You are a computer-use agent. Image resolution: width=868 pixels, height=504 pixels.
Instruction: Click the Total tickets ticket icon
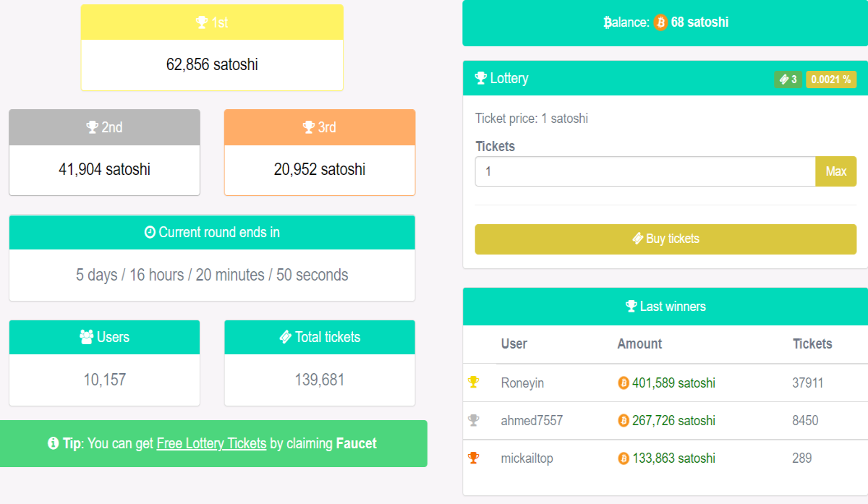[x=285, y=337]
